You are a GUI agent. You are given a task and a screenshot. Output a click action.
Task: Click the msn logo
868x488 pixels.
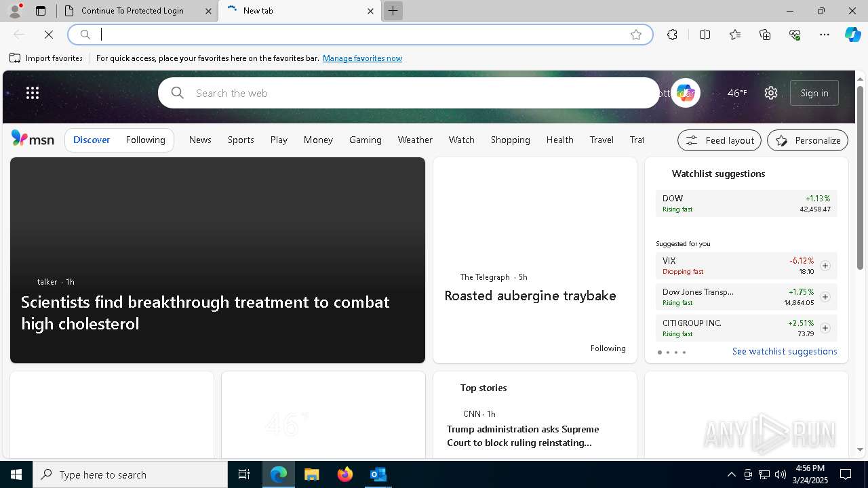tap(33, 139)
